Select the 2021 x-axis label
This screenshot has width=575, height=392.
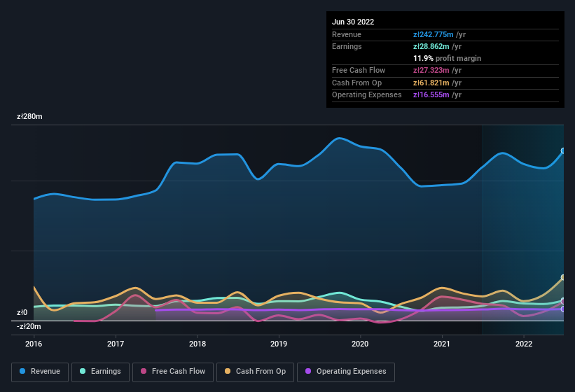pos(442,344)
